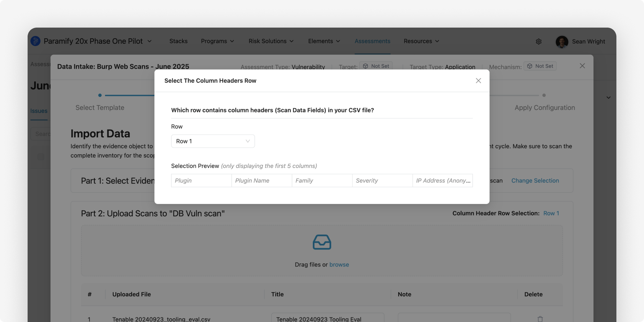This screenshot has height=322, width=644.
Task: Click the Apply Configuration step
Action: [x=545, y=108]
